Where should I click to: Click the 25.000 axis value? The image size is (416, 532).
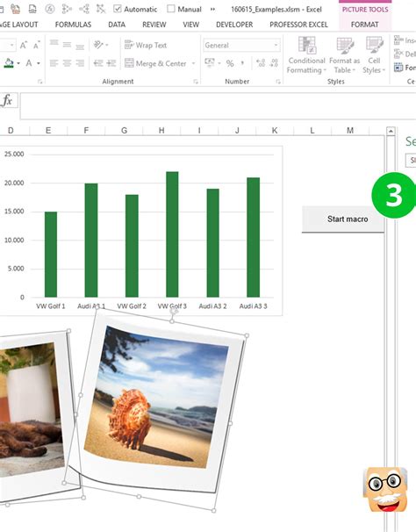14,154
